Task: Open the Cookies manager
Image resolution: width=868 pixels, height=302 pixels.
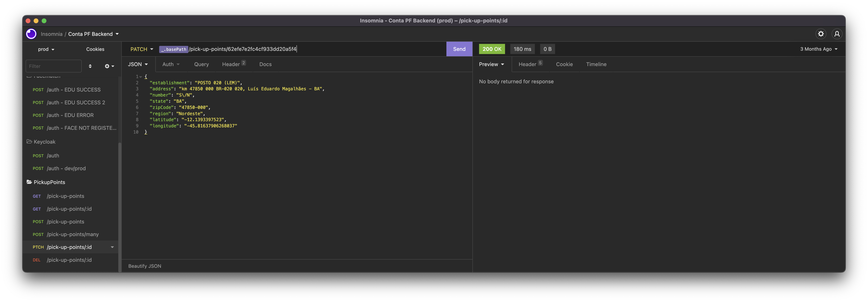Action: [95, 49]
